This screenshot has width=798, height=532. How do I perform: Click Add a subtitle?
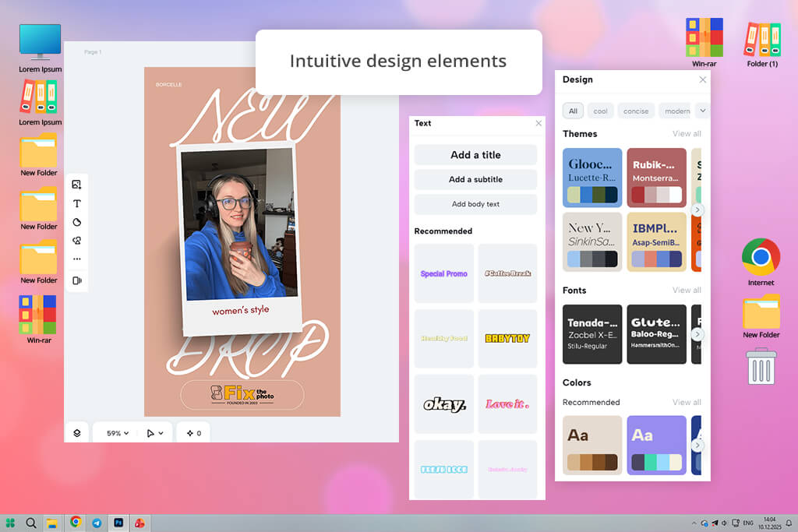[475, 179]
